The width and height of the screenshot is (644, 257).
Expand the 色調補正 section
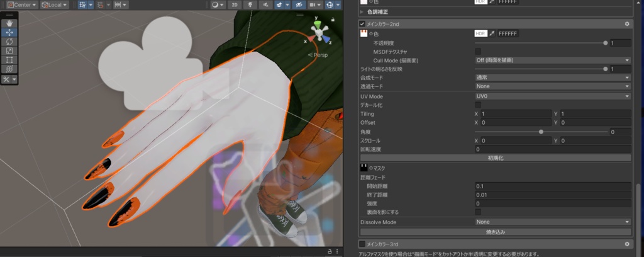[362, 12]
